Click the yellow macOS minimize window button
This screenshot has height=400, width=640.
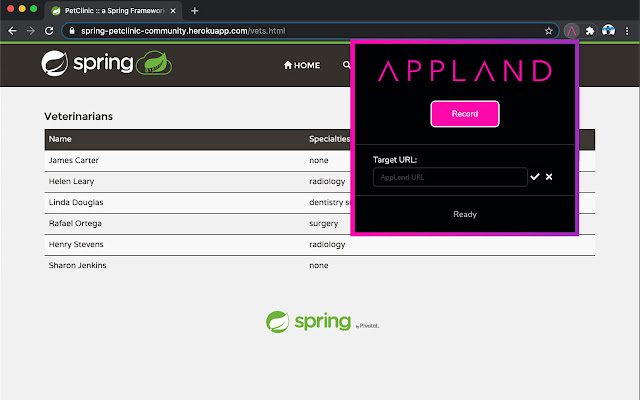point(22,9)
